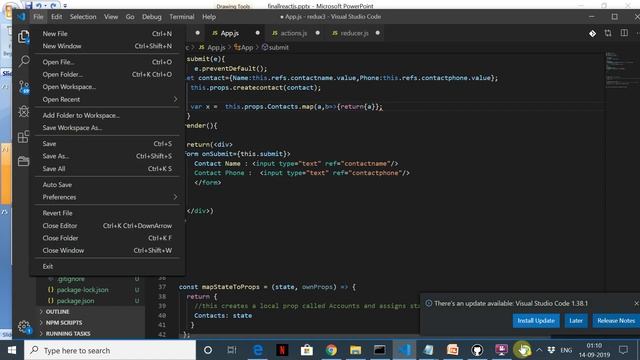Click the VS Code logo in title bar
640x360 pixels.
[21, 17]
